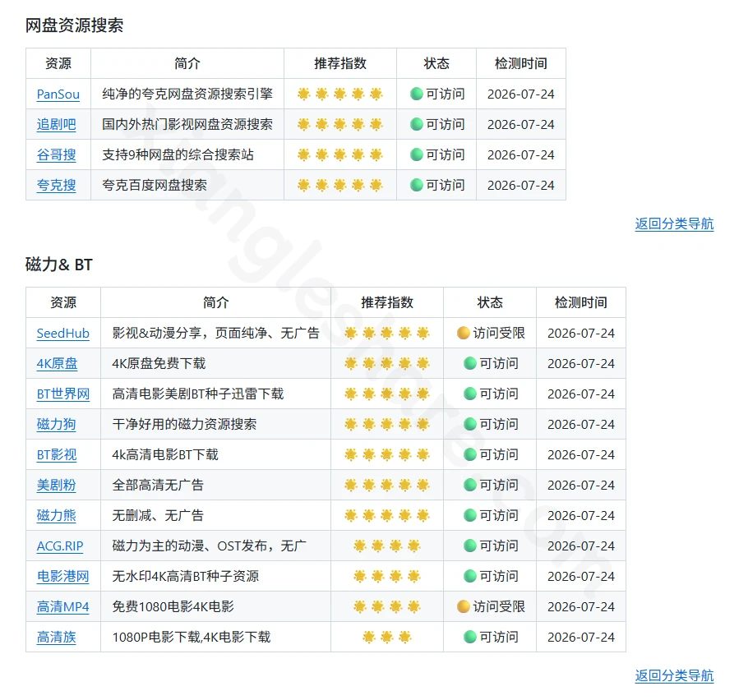Click the star rating in 夸克搜 row

339,185
